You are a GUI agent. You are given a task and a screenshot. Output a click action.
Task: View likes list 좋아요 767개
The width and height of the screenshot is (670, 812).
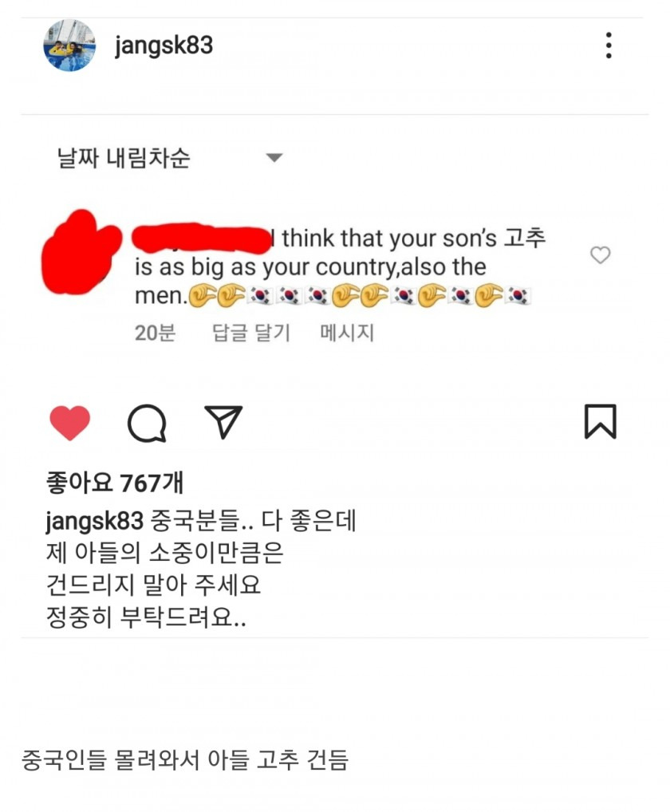tap(114, 483)
